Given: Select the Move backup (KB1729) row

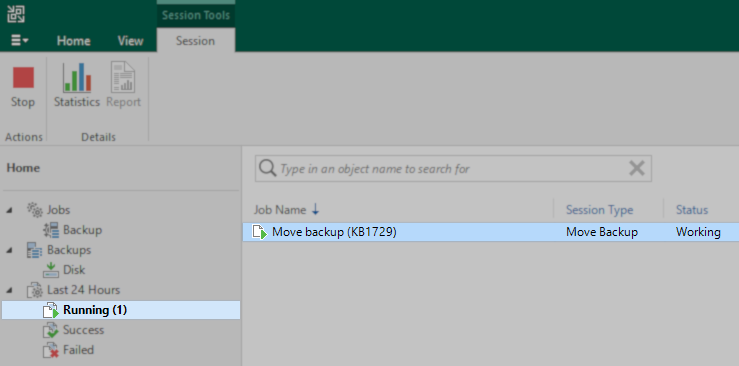Looking at the screenshot, I should point(491,232).
